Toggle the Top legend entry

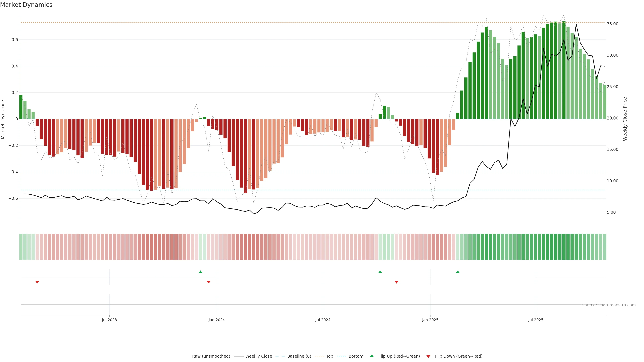[x=330, y=356]
